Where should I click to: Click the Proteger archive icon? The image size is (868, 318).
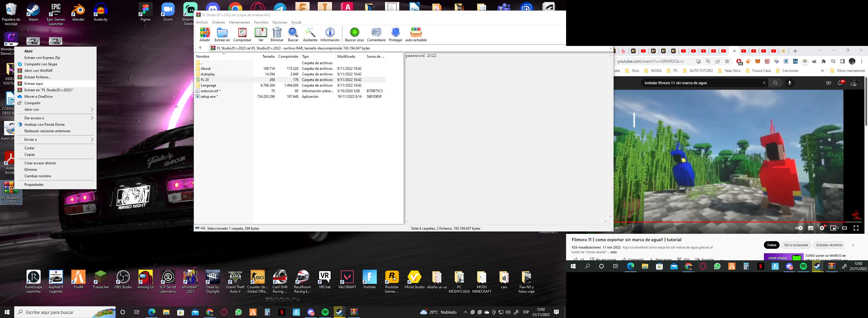click(395, 34)
